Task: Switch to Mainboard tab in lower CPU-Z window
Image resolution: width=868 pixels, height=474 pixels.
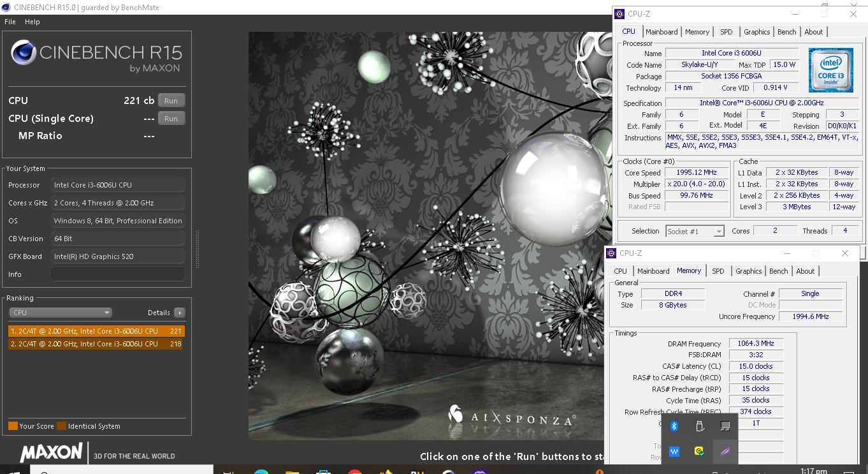Action: point(653,271)
